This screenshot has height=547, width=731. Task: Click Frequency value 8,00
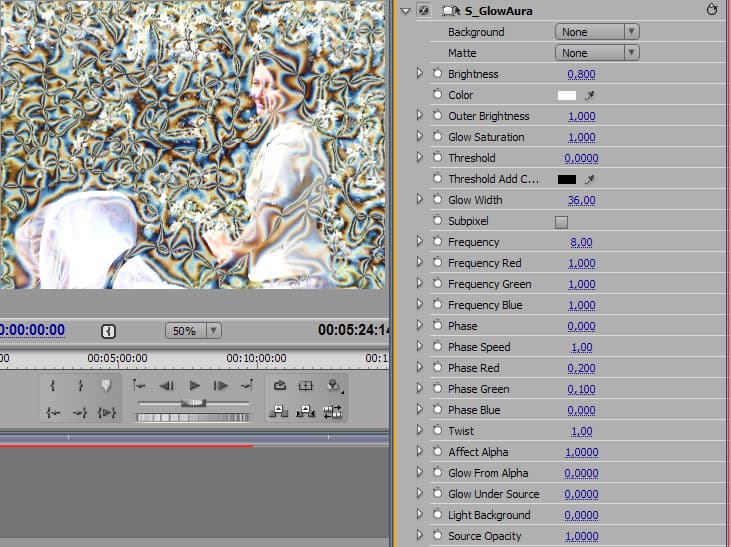(581, 242)
